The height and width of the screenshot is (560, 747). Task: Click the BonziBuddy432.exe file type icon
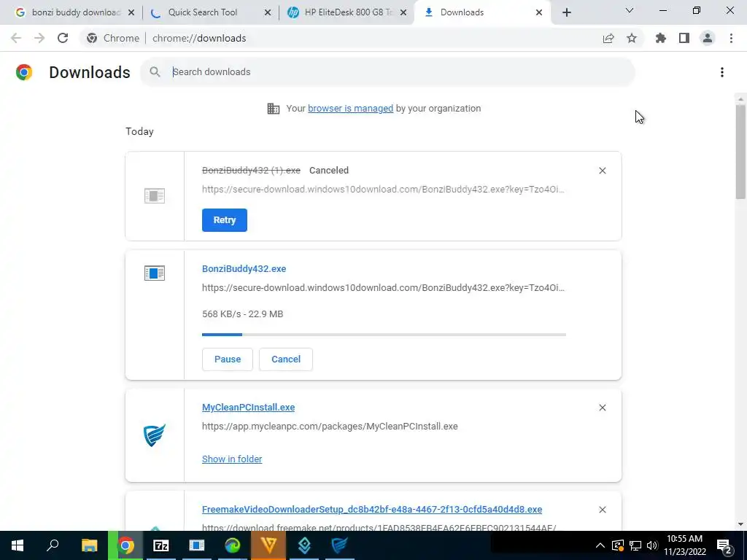(155, 273)
